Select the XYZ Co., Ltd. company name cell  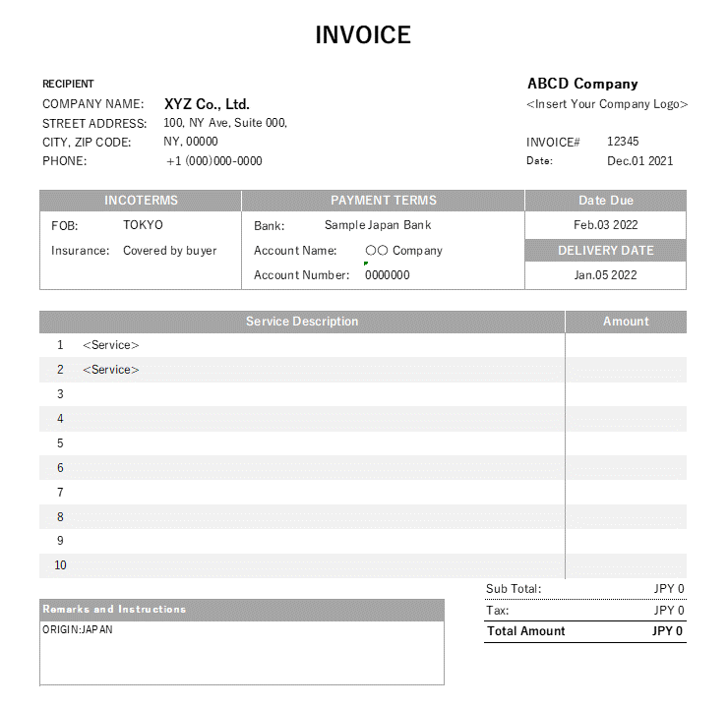[207, 103]
